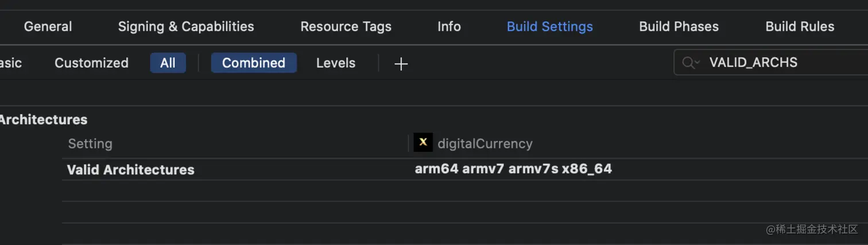Collapse the Architectures section header
The image size is (868, 245).
coord(44,120)
